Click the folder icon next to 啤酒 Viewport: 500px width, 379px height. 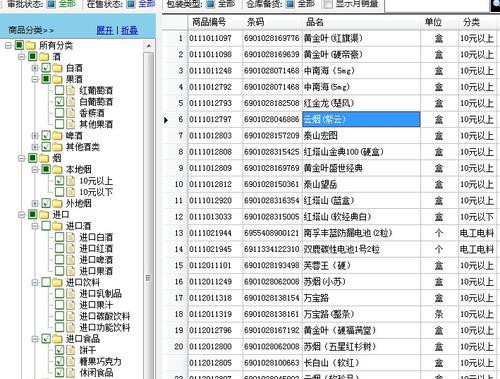[57, 136]
